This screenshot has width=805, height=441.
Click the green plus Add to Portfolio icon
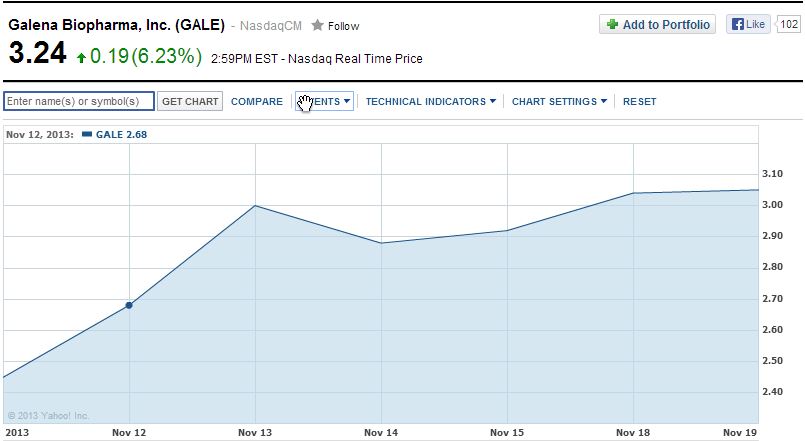[x=612, y=25]
